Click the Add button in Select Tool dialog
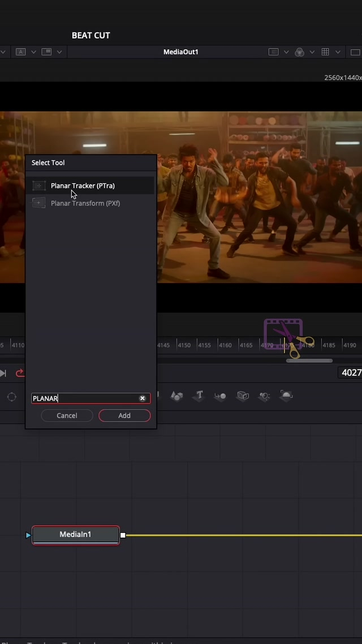This screenshot has height=644, width=362. tap(124, 415)
